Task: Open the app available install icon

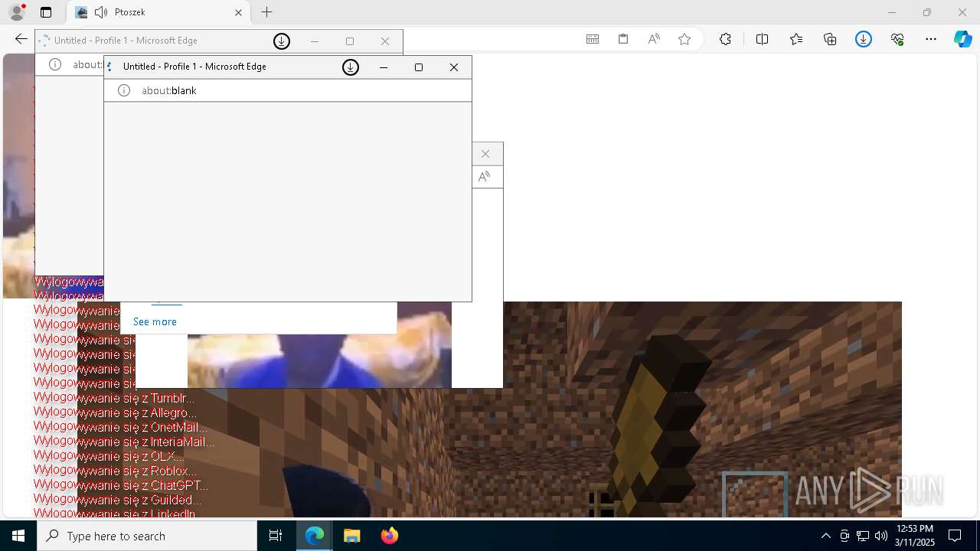Action: click(593, 39)
